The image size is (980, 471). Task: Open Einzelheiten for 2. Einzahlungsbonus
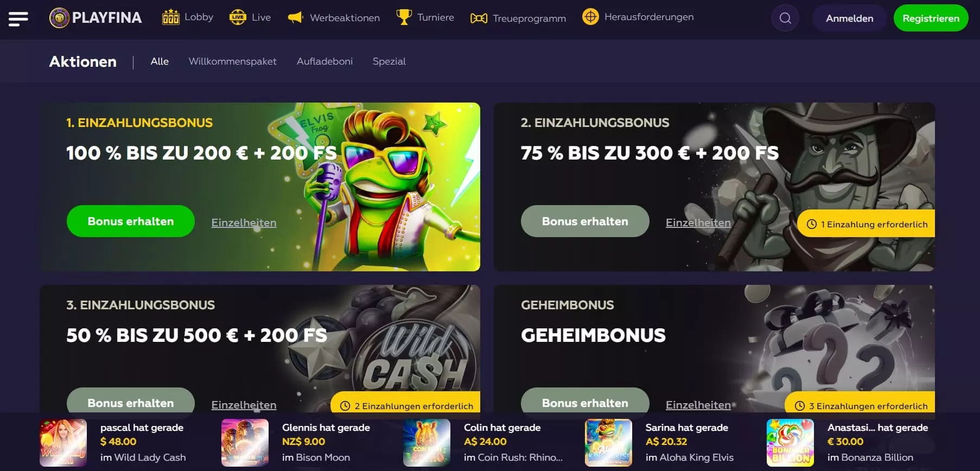coord(698,222)
